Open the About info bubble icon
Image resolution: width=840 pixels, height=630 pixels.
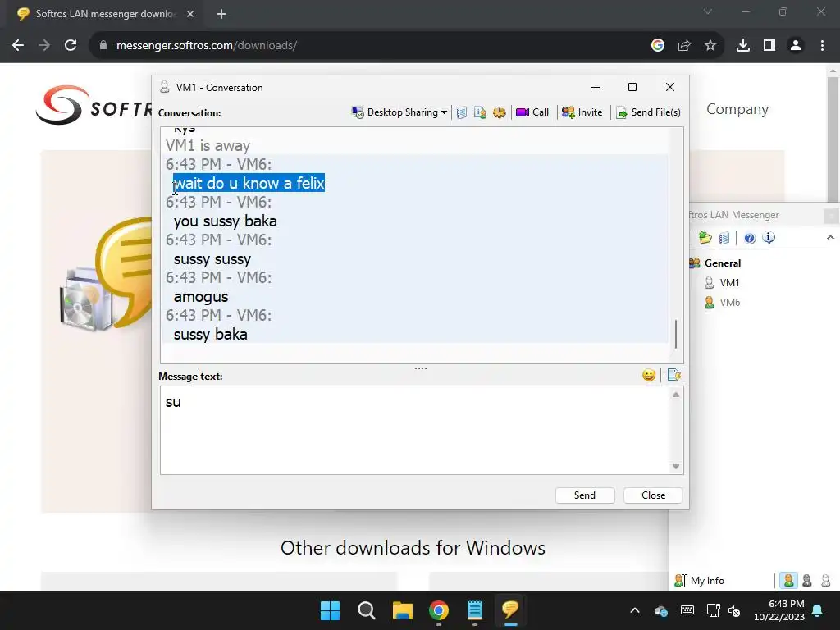tap(769, 238)
